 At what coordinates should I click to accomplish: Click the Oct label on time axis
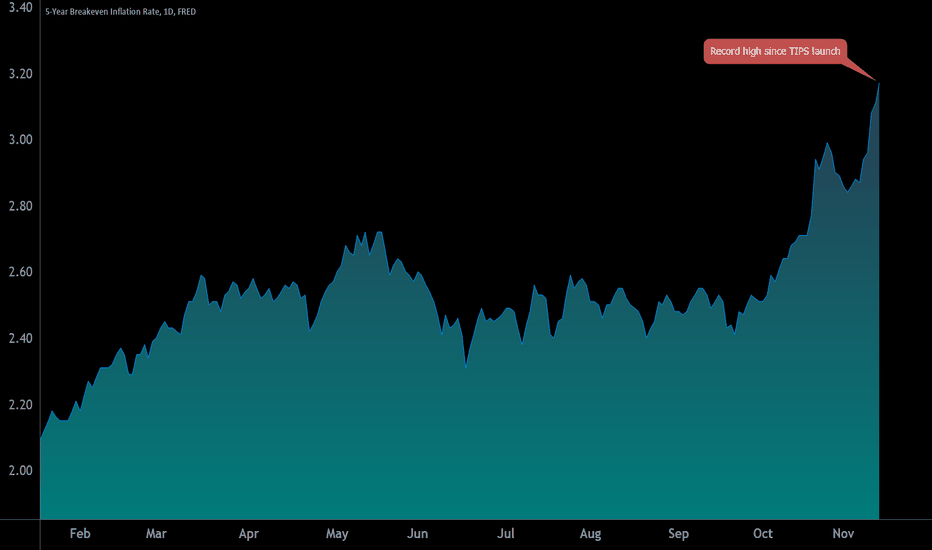[763, 533]
